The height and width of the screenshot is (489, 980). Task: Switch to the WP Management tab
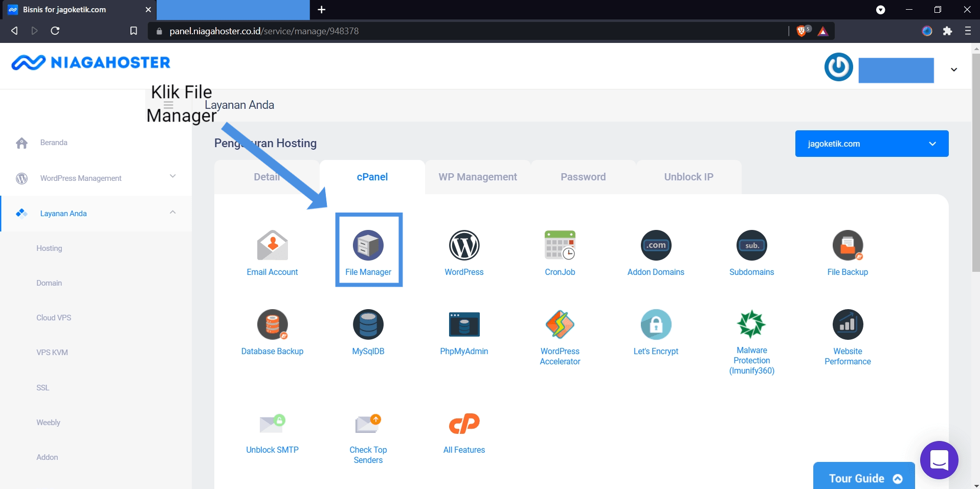pyautogui.click(x=478, y=177)
